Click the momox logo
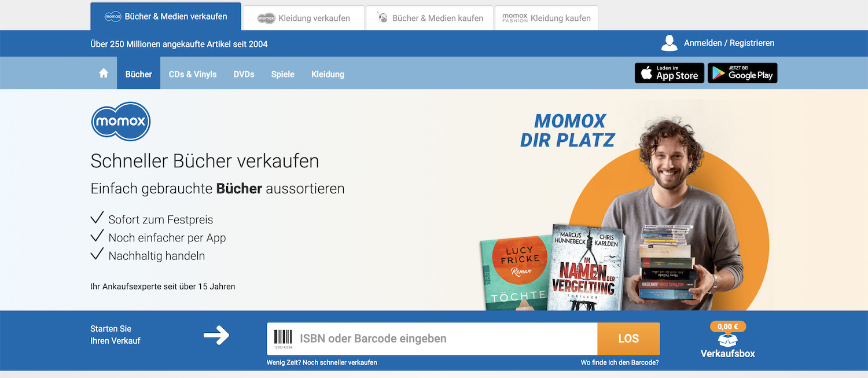This screenshot has width=868, height=378. point(121,122)
